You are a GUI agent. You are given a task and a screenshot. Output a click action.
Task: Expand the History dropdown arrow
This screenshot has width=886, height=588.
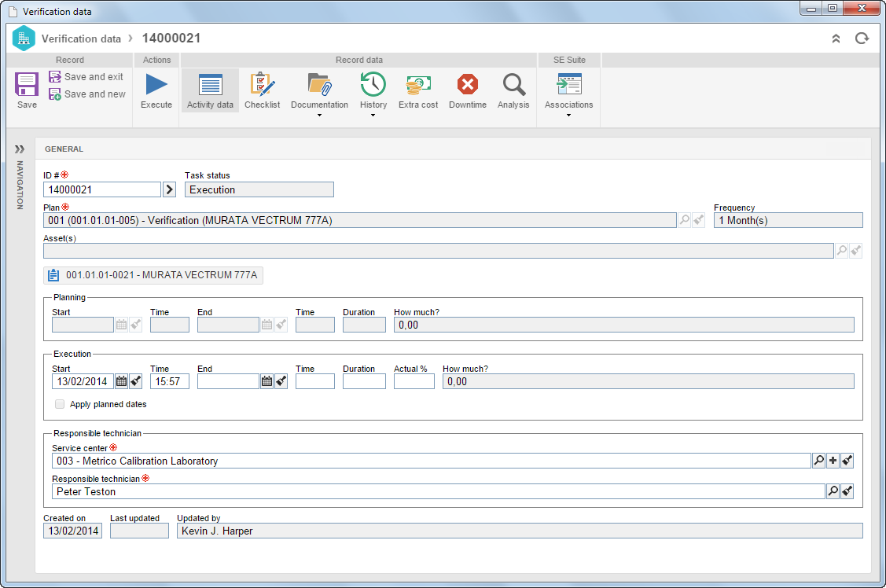pyautogui.click(x=373, y=116)
